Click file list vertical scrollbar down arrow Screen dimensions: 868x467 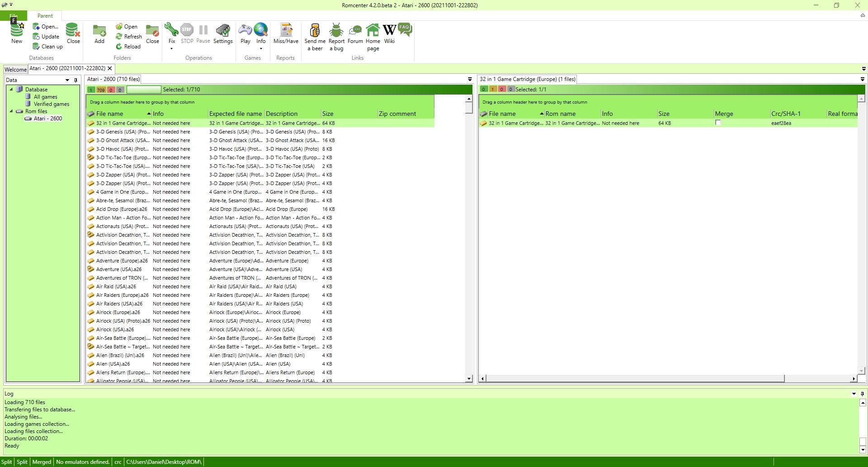click(469, 379)
